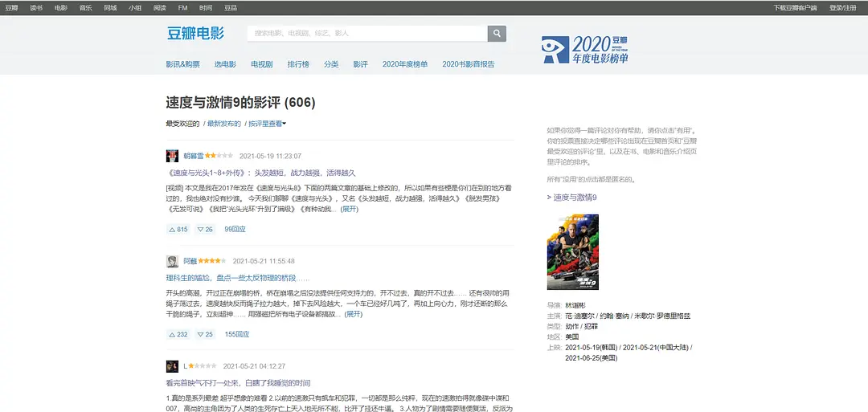Screen dimensions: 868x412
Task: Expand the 按评星查看 dropdown
Action: coord(268,124)
